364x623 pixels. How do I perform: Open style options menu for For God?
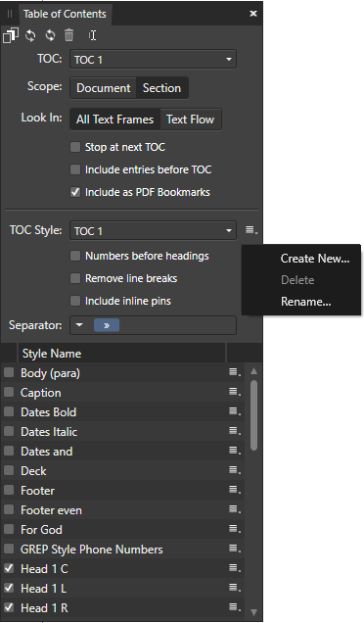click(235, 529)
